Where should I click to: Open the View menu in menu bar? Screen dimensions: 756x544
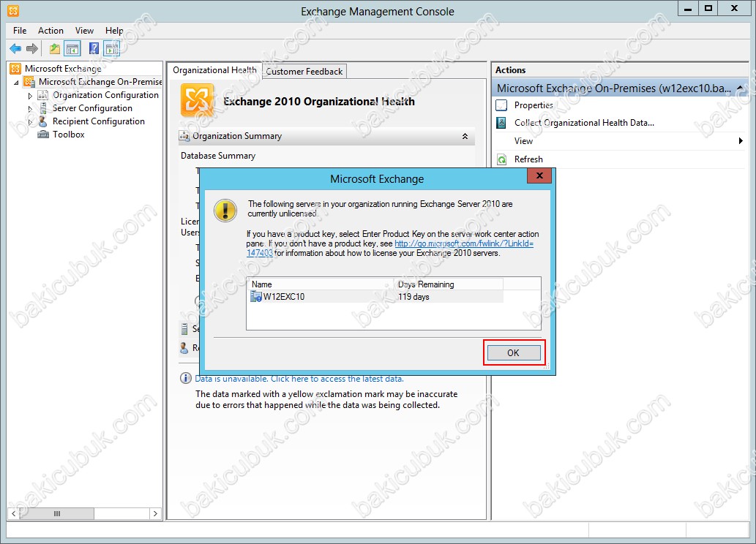coord(84,31)
